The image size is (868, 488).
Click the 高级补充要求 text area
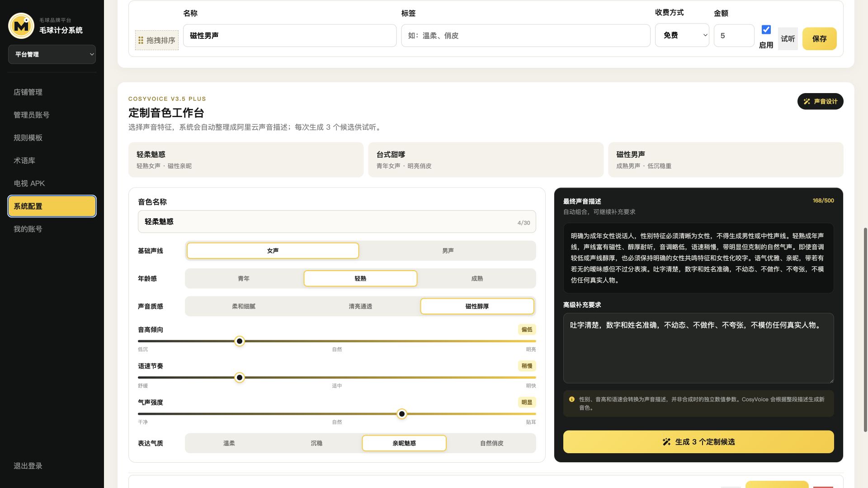coord(698,348)
